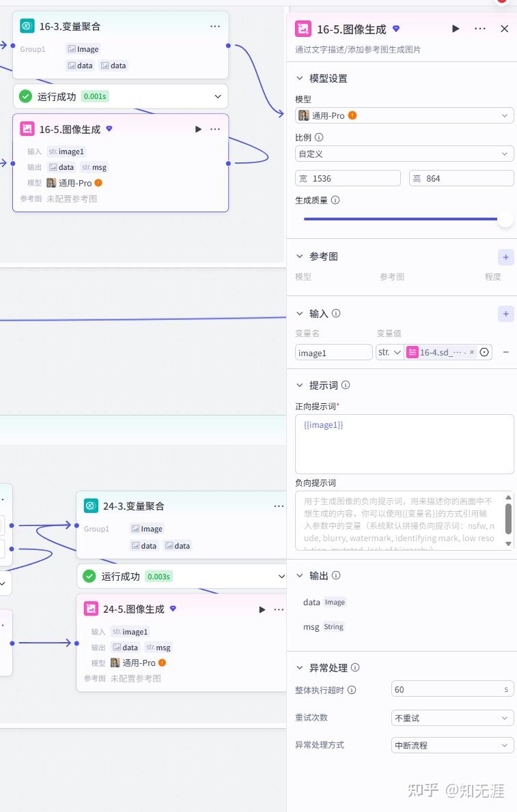The image size is (517, 812).
Task: Show info tooltip for 提示词
Action: [x=346, y=386]
